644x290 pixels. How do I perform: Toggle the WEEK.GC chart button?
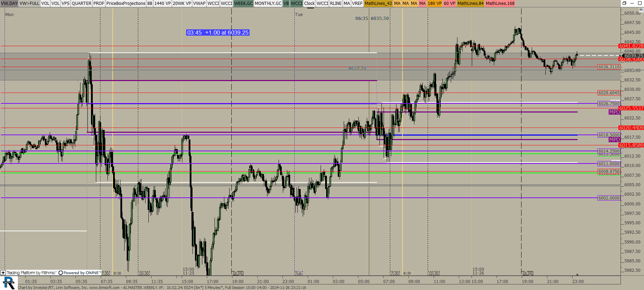click(x=243, y=3)
